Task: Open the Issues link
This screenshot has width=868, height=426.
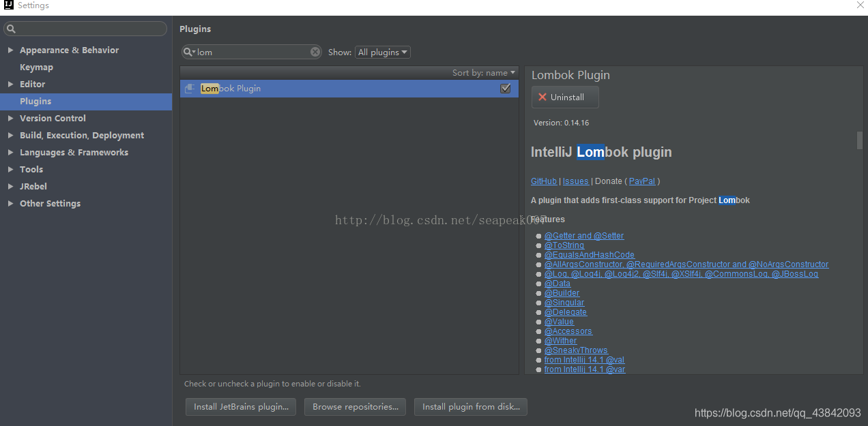Action: point(575,181)
